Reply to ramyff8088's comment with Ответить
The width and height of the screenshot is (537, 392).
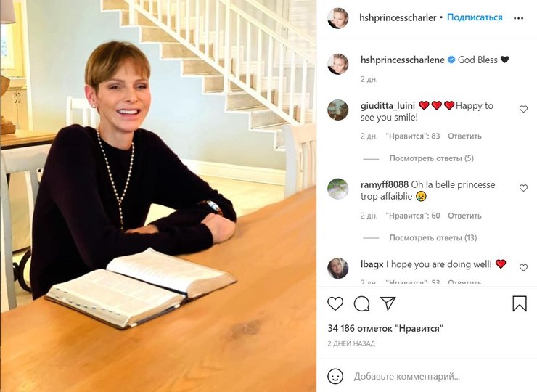pos(464,216)
